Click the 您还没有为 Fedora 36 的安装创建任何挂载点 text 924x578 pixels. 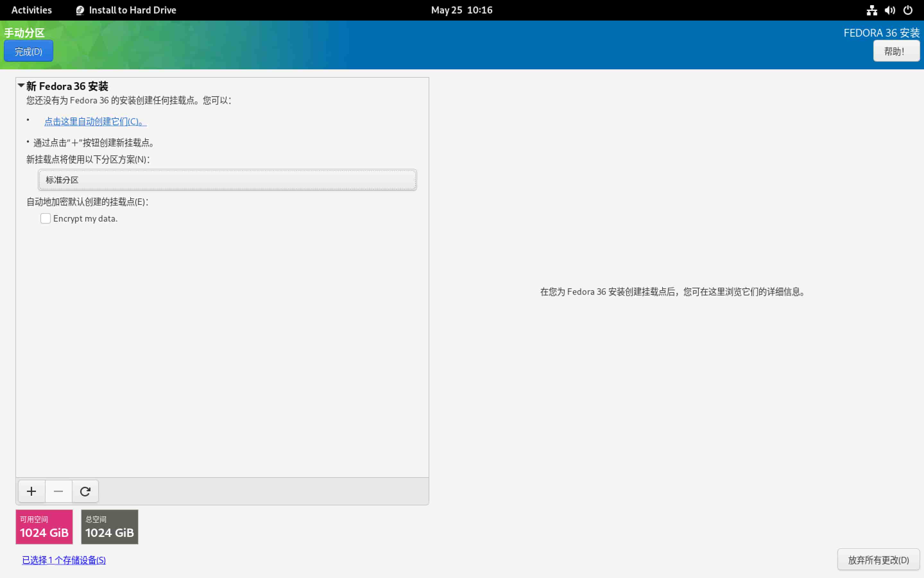129,101
